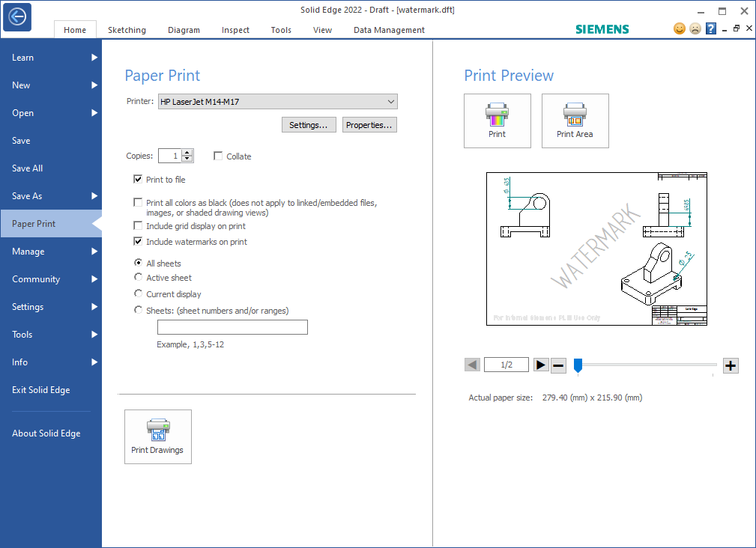The width and height of the screenshot is (756, 548).
Task: Enable Print all colors as black
Action: 138,202
